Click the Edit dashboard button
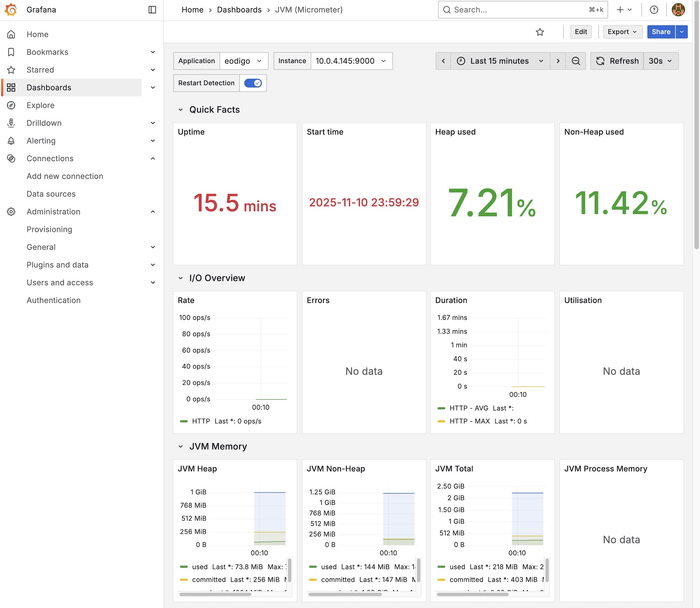The width and height of the screenshot is (700, 608). point(581,32)
